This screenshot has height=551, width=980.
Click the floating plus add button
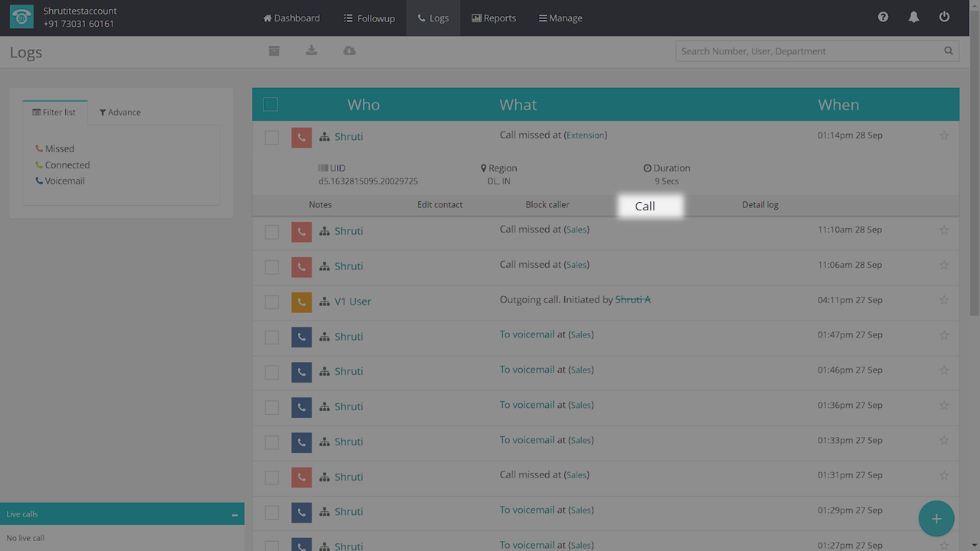coord(936,519)
